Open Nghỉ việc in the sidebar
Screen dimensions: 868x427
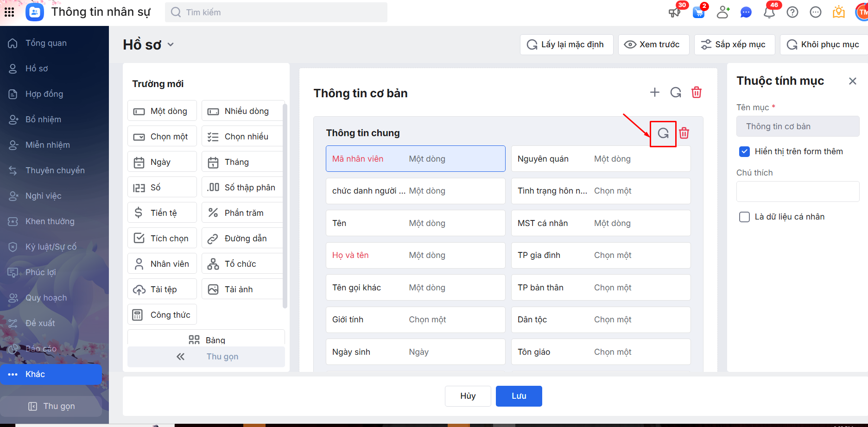[51, 196]
